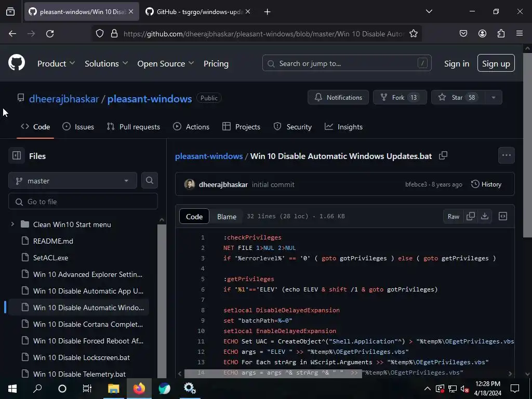Open commit bfebce3 link
The image size is (532, 399).
[416, 184]
